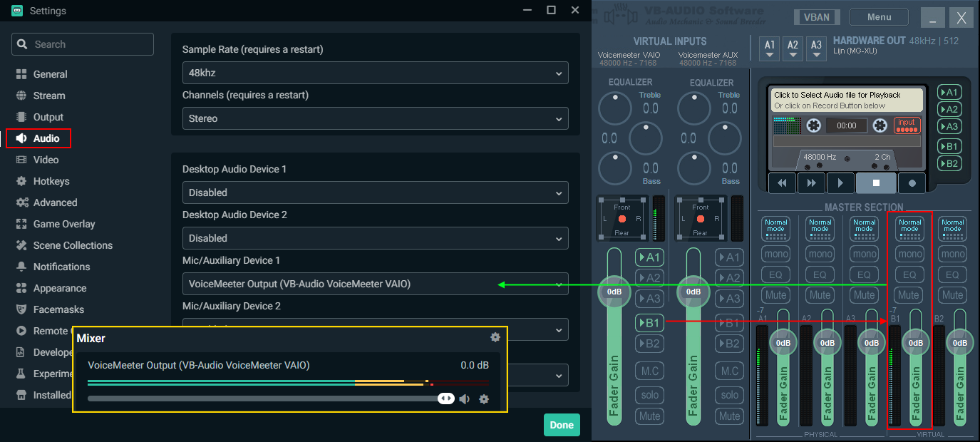Image resolution: width=980 pixels, height=442 pixels.
Task: Click the Treble knob of the Voicemeeter AUX equalizer
Action: pyautogui.click(x=694, y=108)
